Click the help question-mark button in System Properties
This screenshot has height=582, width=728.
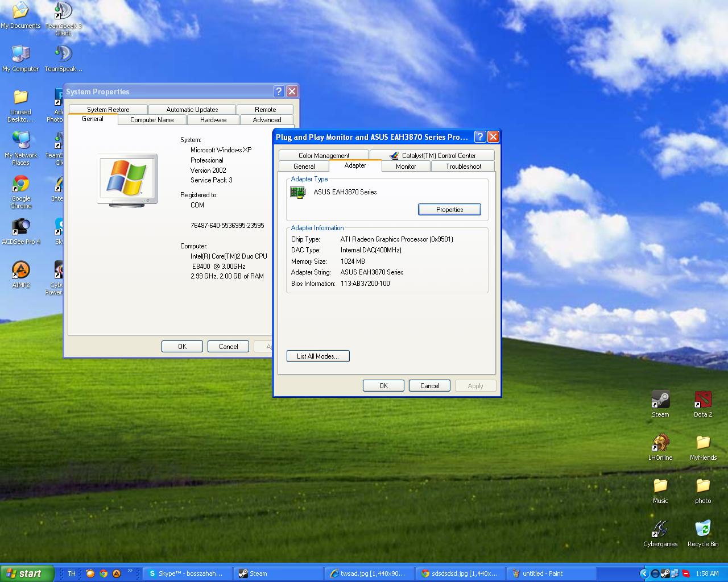279,92
